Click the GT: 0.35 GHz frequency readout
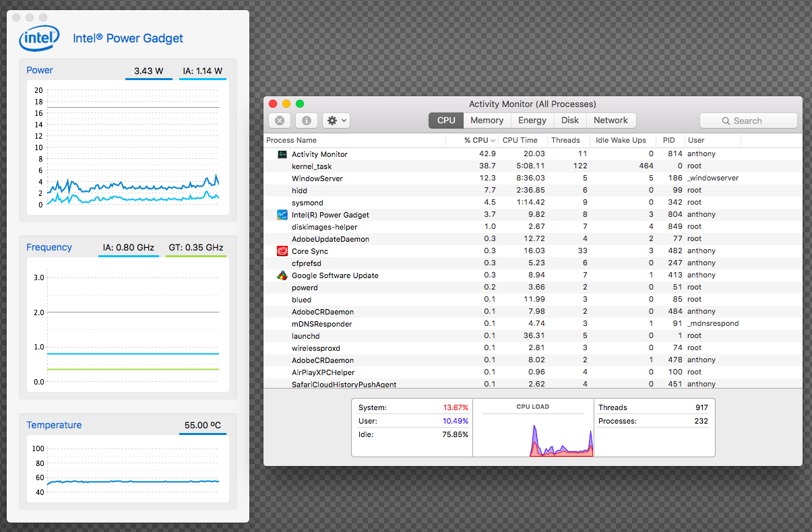The height and width of the screenshot is (532, 812). point(196,248)
